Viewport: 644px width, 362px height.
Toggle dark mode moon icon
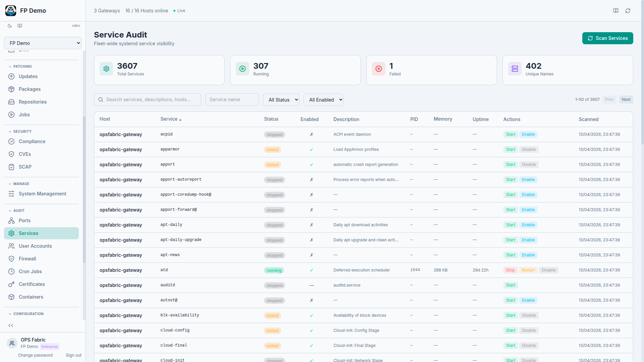[x=10, y=26]
